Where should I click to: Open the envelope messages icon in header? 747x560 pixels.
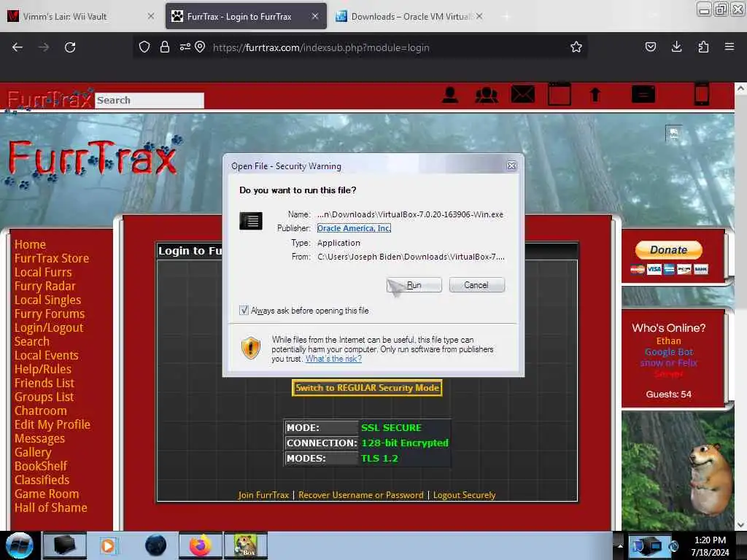coord(522,94)
